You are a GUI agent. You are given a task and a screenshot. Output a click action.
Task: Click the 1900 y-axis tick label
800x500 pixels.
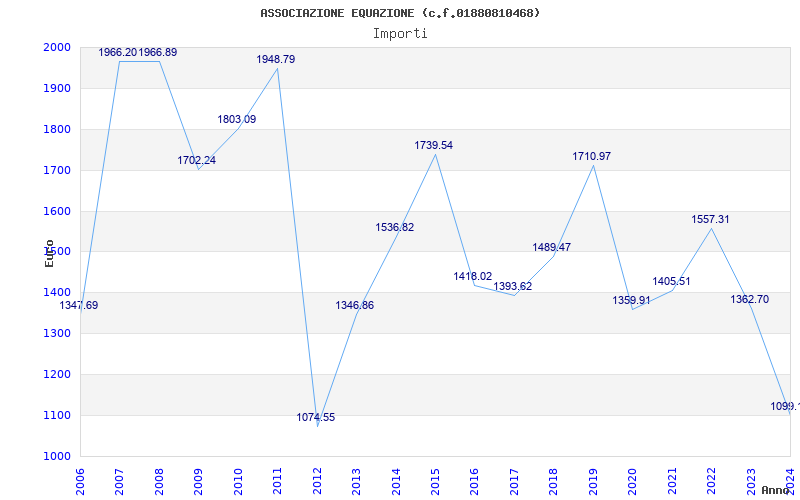(x=57, y=88)
